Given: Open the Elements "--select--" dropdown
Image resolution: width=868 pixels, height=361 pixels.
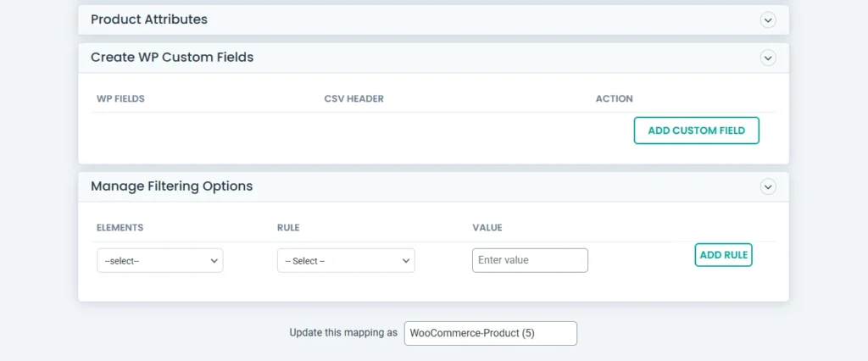Looking at the screenshot, I should [159, 261].
